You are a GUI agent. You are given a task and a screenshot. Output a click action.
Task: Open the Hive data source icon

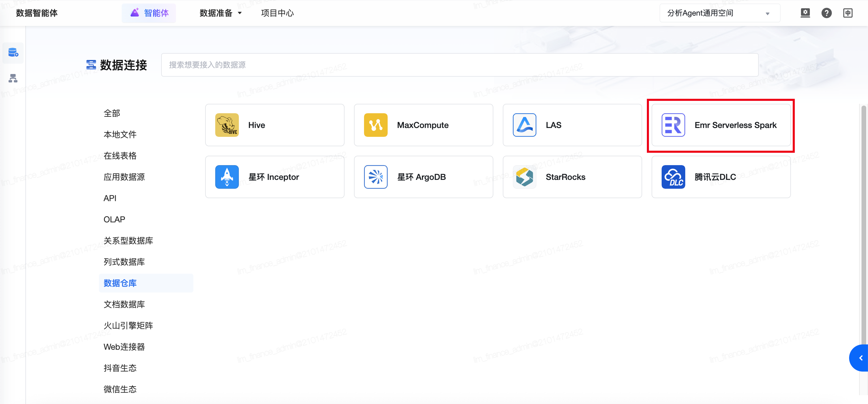[x=227, y=125]
